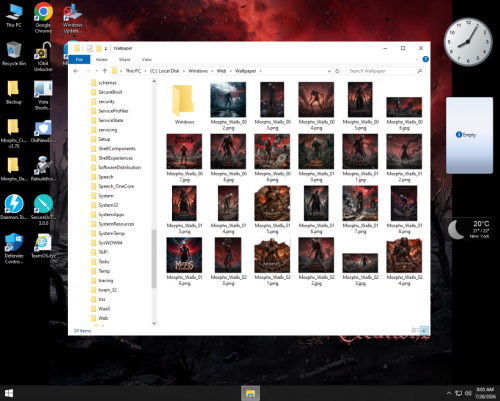This screenshot has height=401, width=500.
Task: Open the Google Chrome desktop shortcut
Action: 43,18
